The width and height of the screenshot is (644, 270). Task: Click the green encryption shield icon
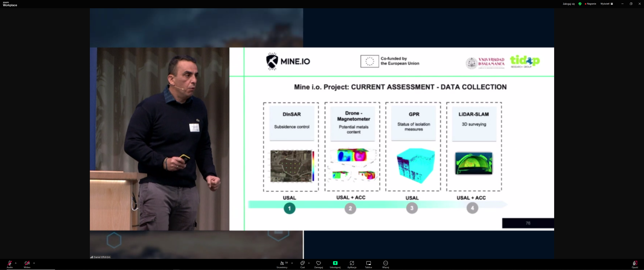[580, 4]
